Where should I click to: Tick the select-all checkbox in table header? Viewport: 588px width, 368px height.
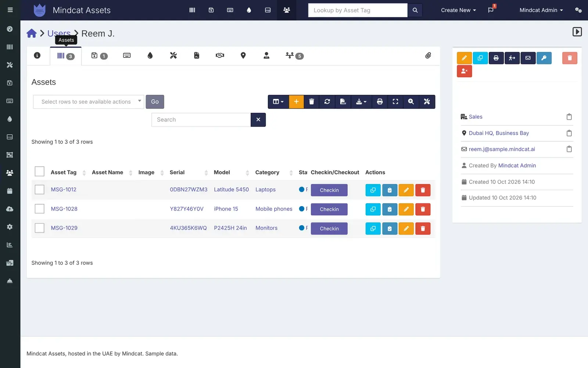(39, 171)
